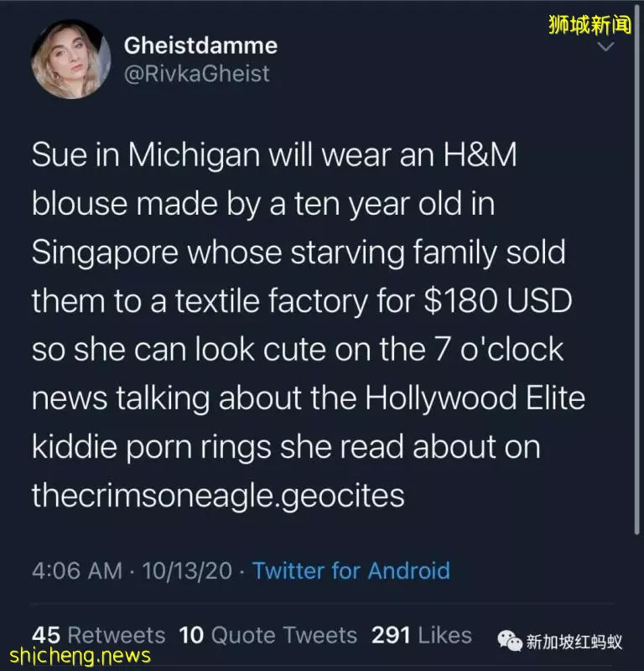Image resolution: width=644 pixels, height=671 pixels.
Task: Click the Twitter for Android link
Action: (351, 570)
